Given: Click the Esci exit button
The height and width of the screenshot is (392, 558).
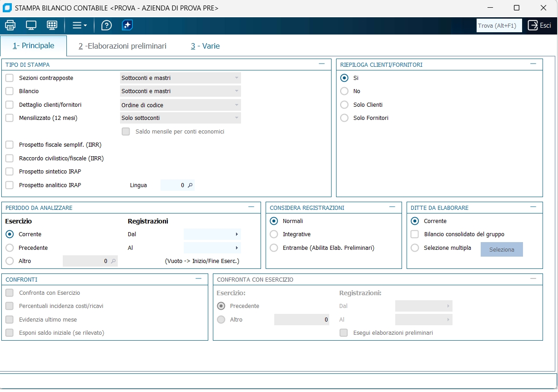Looking at the screenshot, I should click(539, 25).
